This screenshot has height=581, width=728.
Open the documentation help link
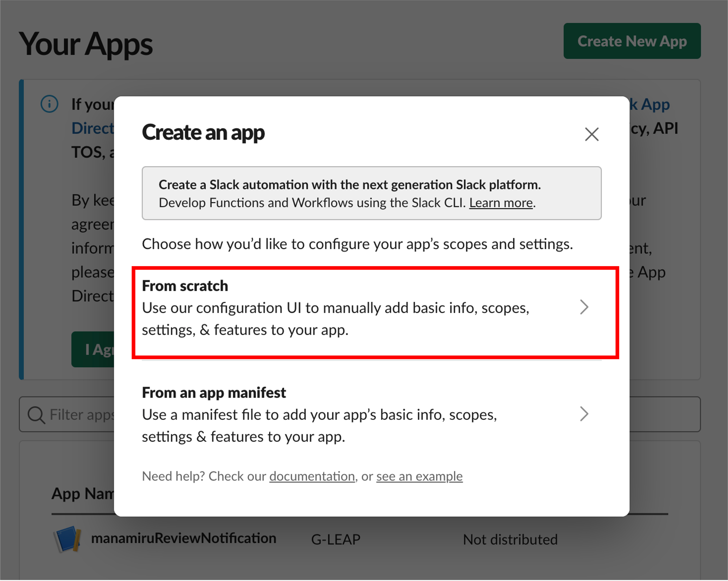[x=312, y=476]
